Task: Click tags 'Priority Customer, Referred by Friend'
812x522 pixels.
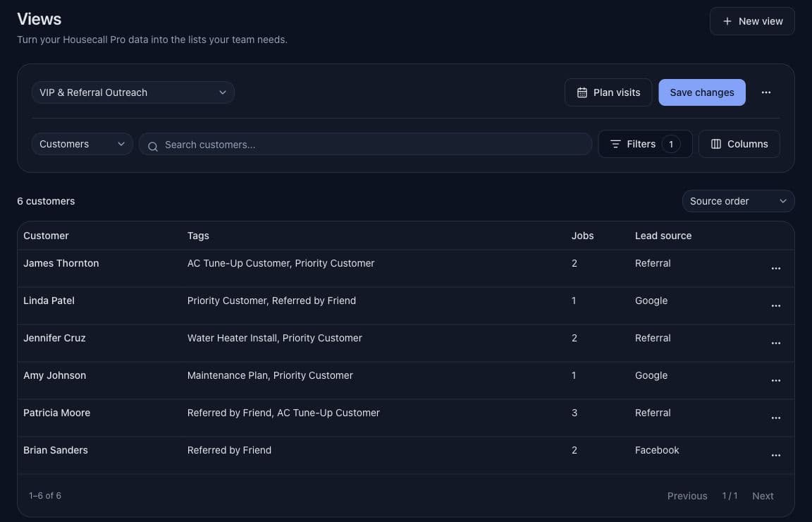Action: [271, 301]
